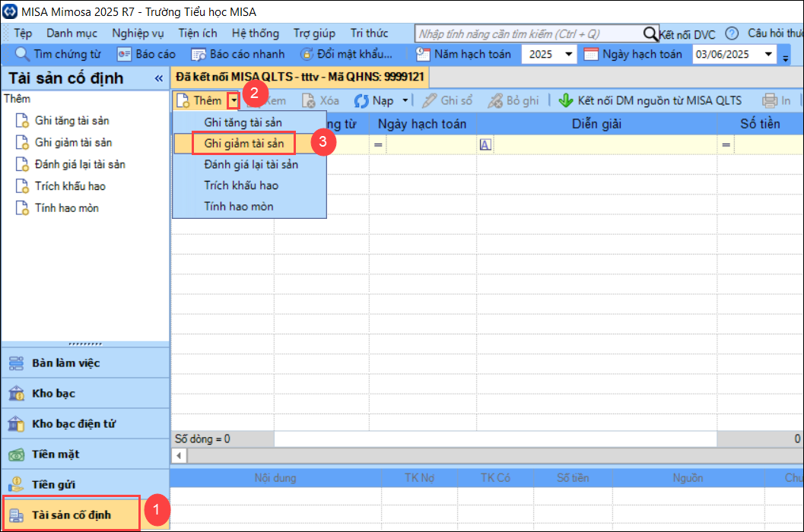
Task: Click the help question mark icon
Action: point(732,34)
